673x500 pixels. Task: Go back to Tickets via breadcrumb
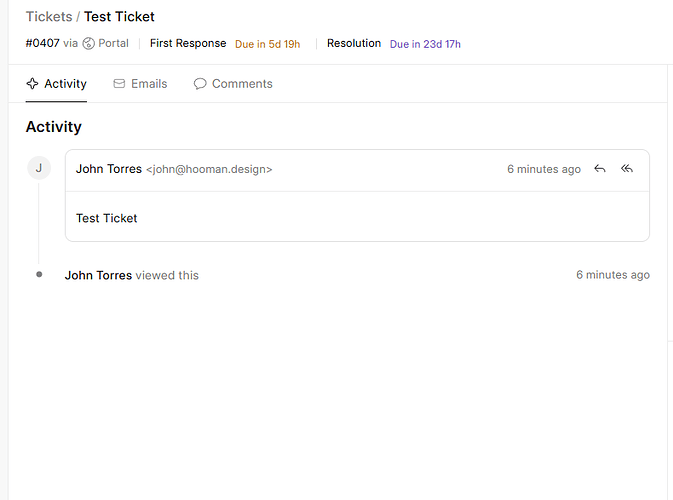[49, 16]
